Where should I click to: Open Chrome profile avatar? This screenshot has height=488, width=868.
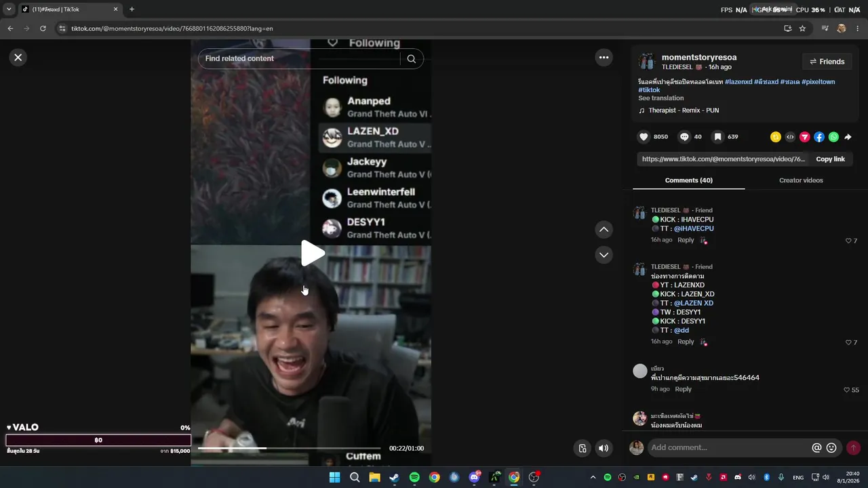pyautogui.click(x=842, y=28)
